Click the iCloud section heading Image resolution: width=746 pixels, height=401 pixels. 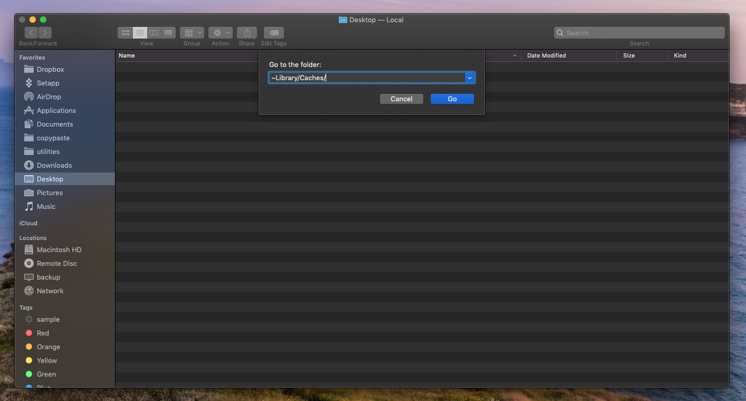(28, 223)
